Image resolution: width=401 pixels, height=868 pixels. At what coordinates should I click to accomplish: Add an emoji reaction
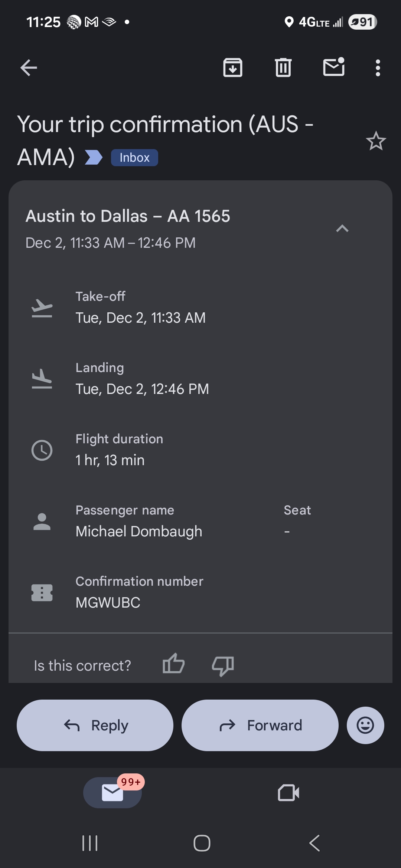365,725
